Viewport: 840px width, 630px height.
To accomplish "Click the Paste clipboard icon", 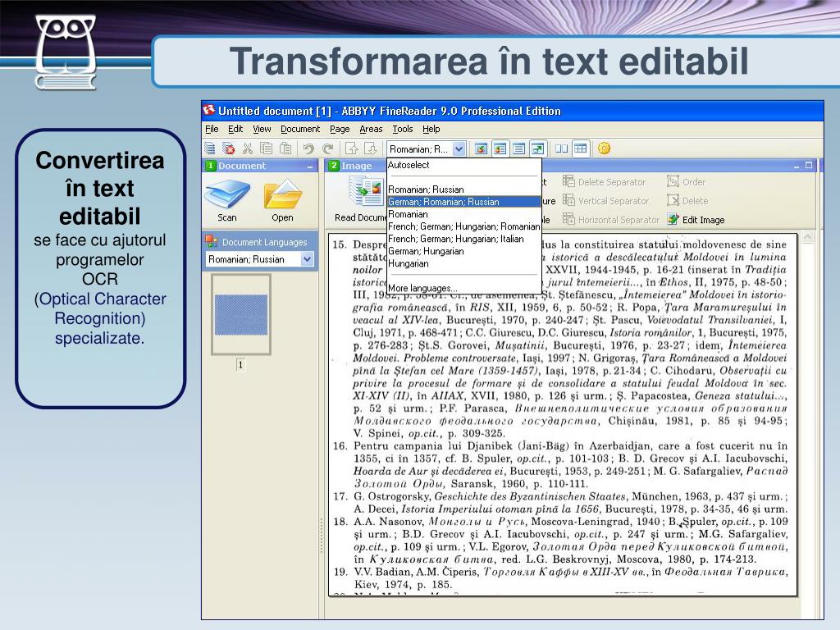I will click(x=285, y=148).
